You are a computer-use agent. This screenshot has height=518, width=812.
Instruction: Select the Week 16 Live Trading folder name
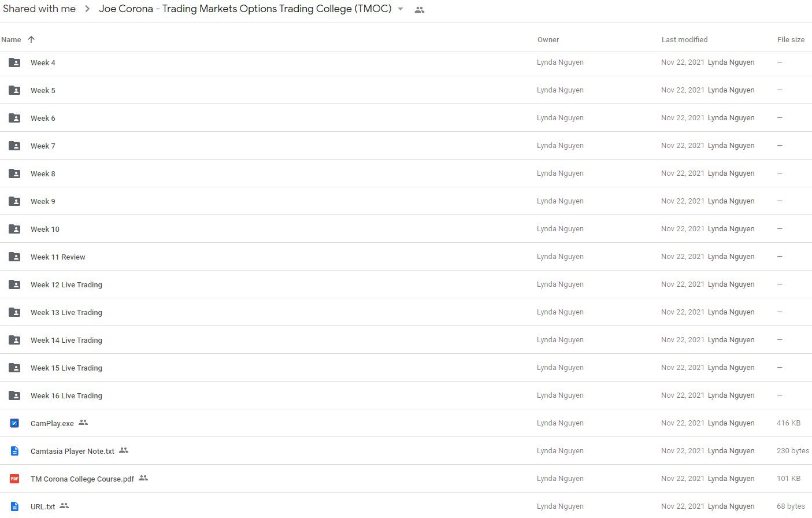click(x=66, y=396)
